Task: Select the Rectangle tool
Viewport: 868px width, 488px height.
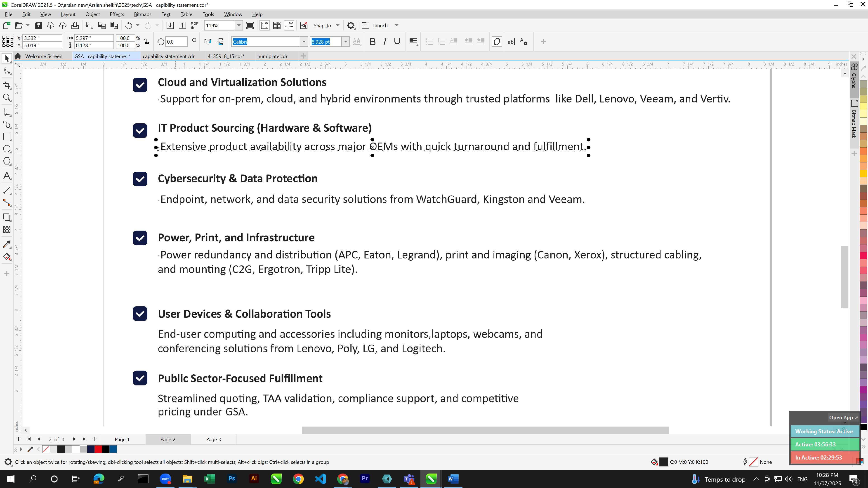Action: pos(7,137)
